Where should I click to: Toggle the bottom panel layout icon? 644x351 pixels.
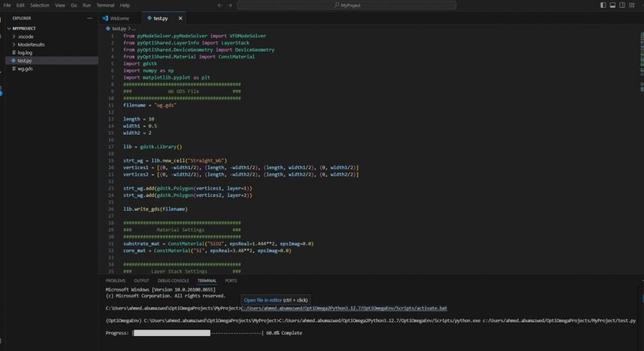(x=613, y=5)
